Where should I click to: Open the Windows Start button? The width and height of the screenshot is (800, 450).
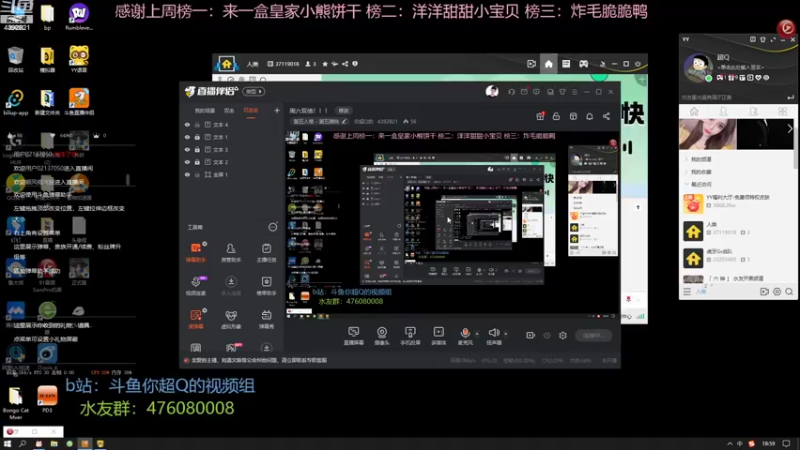(x=7, y=444)
